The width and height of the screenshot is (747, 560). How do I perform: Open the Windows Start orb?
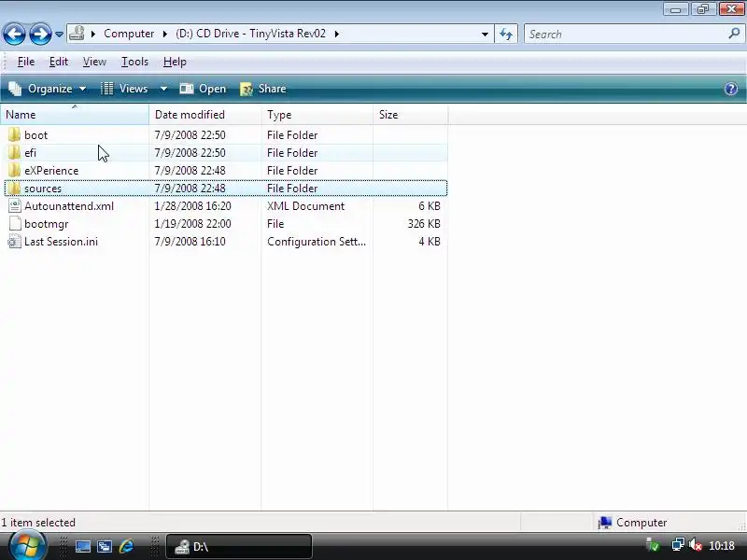27,545
